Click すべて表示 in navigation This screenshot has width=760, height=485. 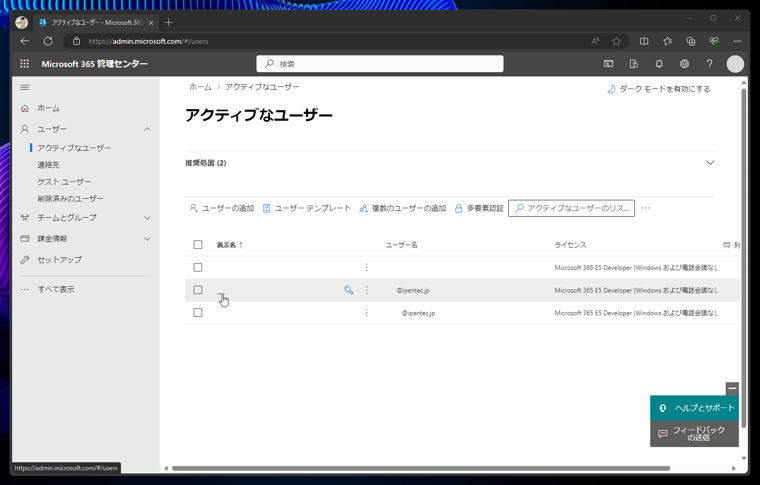click(56, 289)
